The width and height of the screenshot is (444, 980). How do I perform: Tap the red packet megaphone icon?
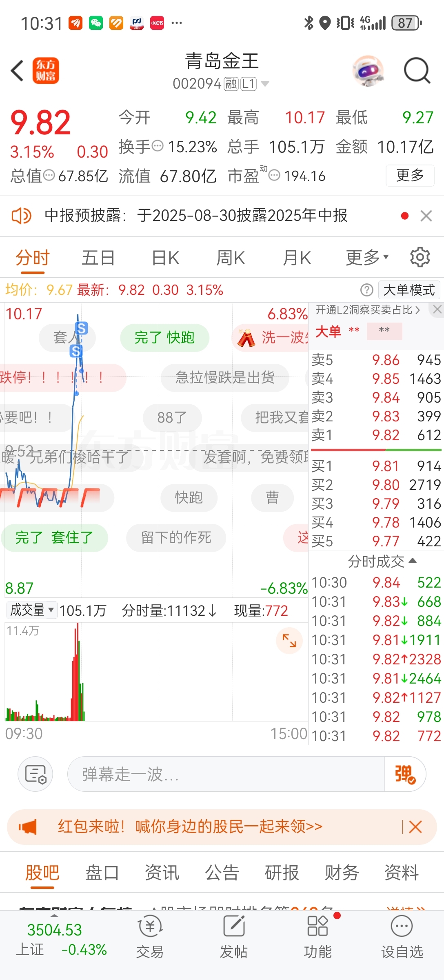[x=28, y=827]
